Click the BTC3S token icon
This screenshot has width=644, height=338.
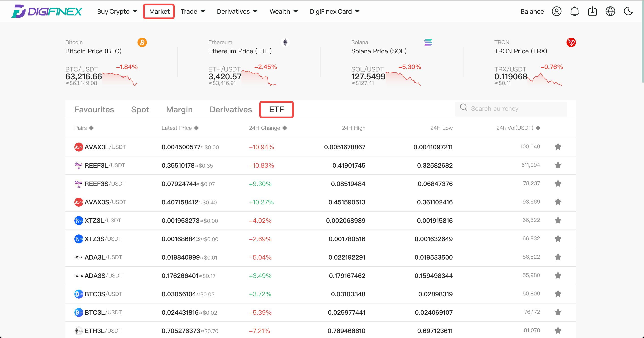click(x=79, y=294)
